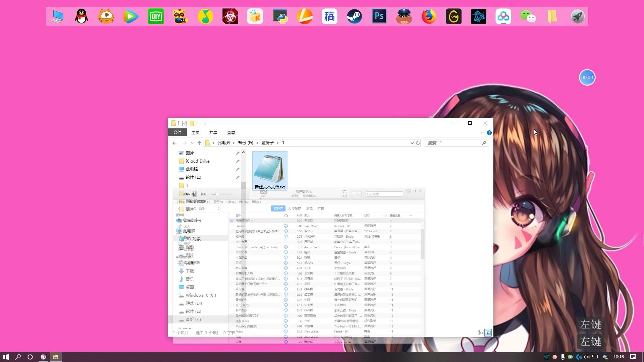Open iTunes Up Next list button
644x362 pixels.
357,194
